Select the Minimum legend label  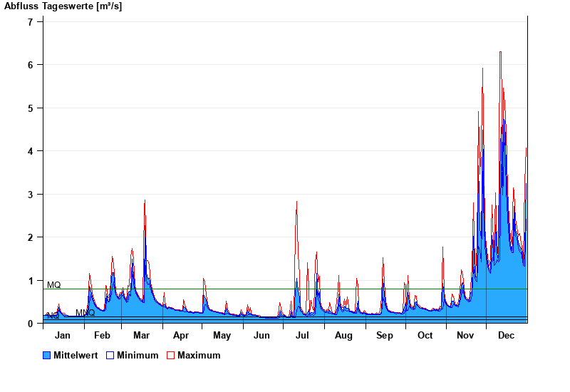138,356
